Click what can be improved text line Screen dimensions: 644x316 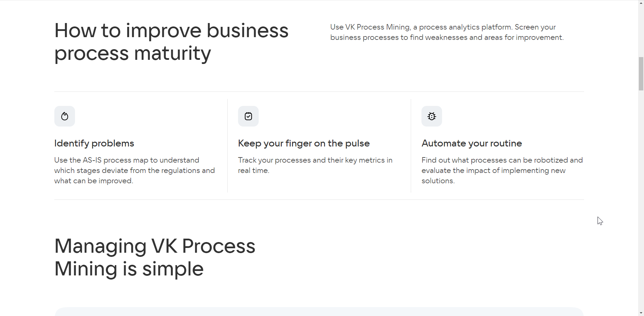point(94,181)
